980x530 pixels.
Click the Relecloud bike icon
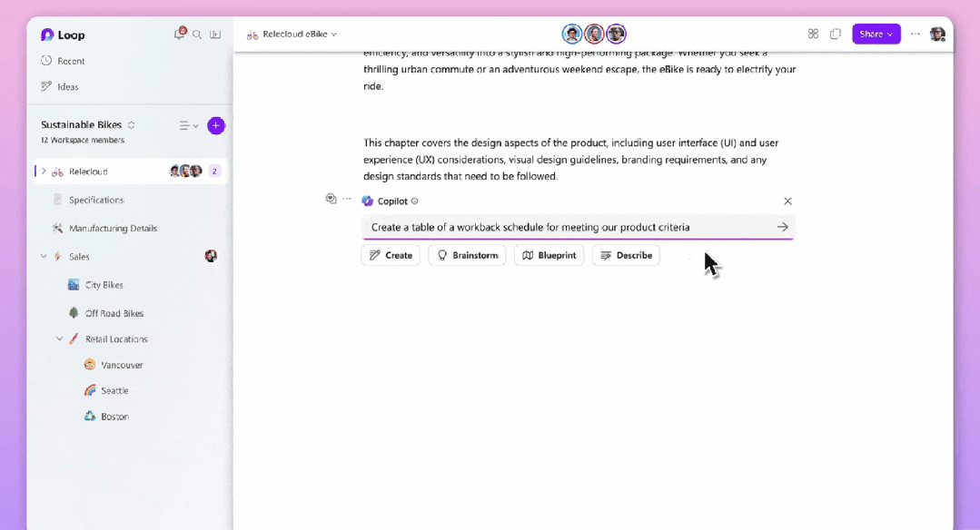[57, 172]
